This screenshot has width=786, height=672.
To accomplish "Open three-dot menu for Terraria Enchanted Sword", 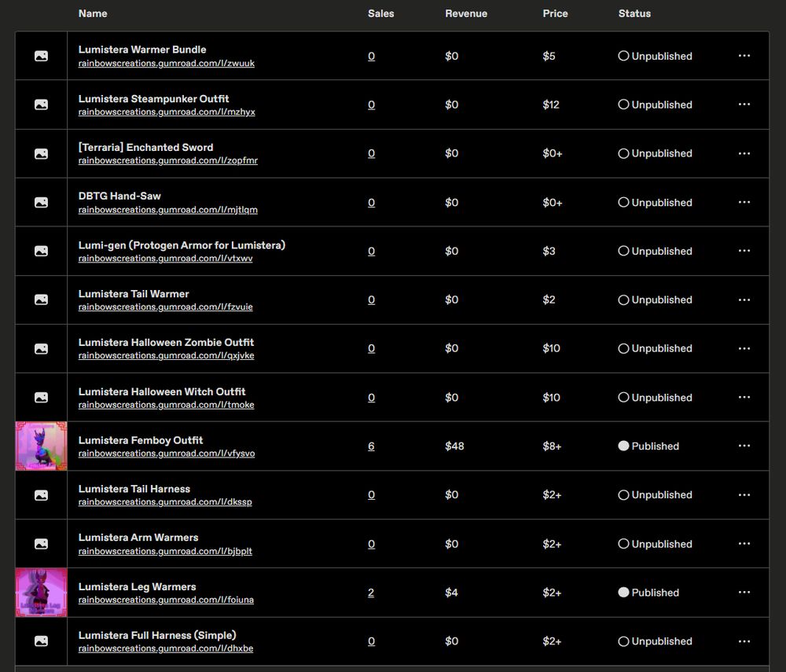I will pos(744,153).
